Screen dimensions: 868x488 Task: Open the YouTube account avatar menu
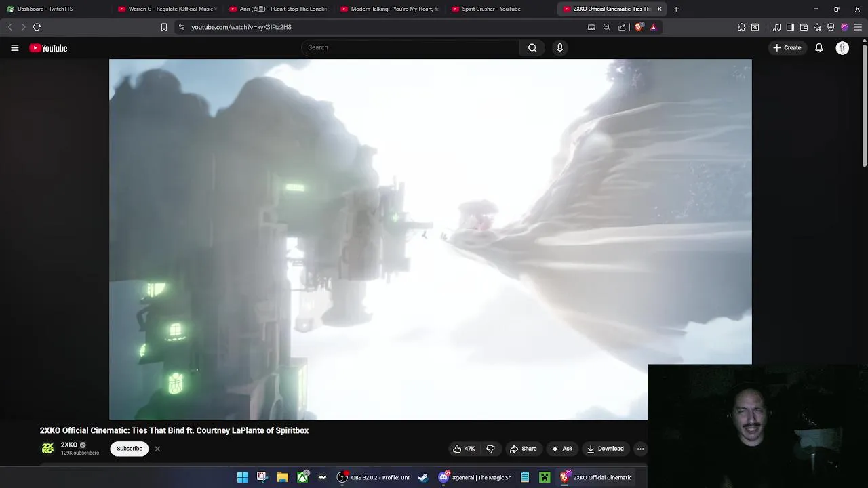(842, 48)
